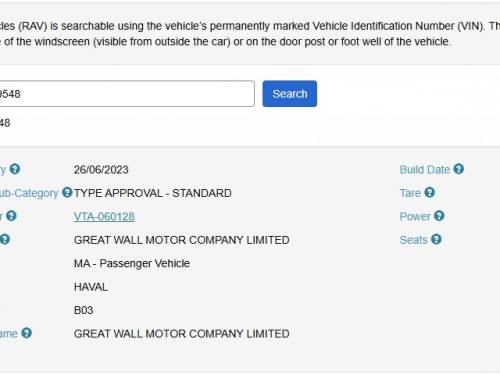The height and width of the screenshot is (375, 500).
Task: Click help icon left of VTA-060128 link
Action: click(11, 216)
